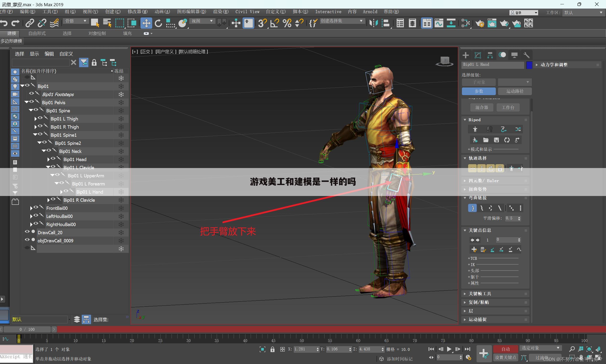
Task: Toggle freeze snowflake for Bip01 Spine
Action: [x=121, y=111]
